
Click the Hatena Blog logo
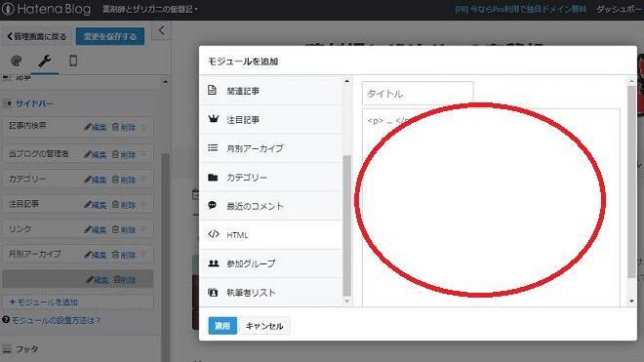click(46, 9)
